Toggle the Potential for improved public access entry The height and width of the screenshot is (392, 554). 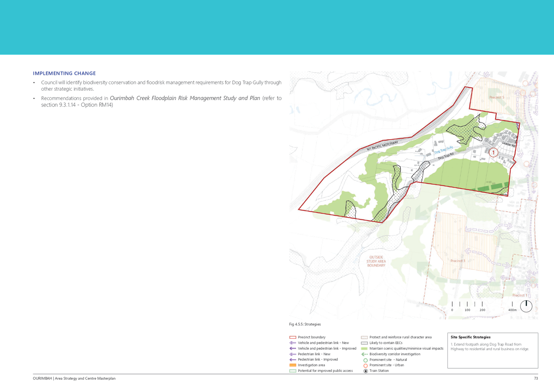point(293,370)
